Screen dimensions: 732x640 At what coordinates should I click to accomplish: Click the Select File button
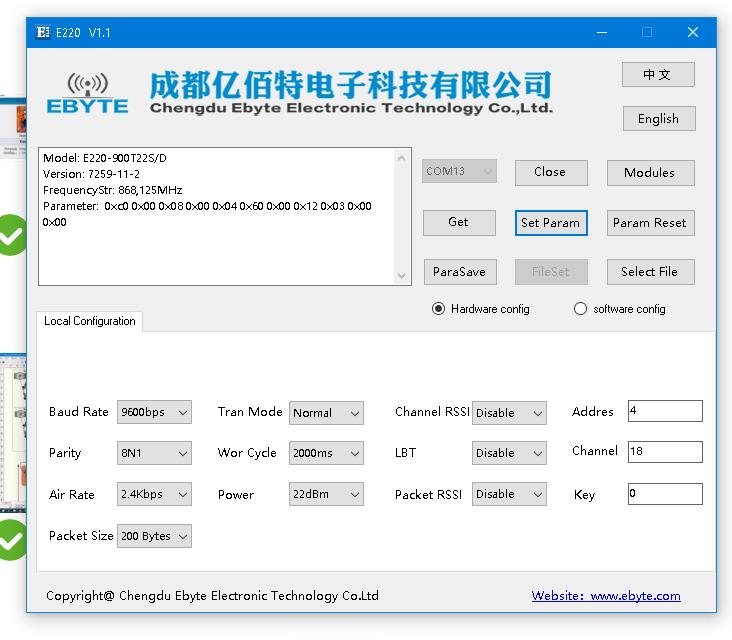pyautogui.click(x=650, y=272)
